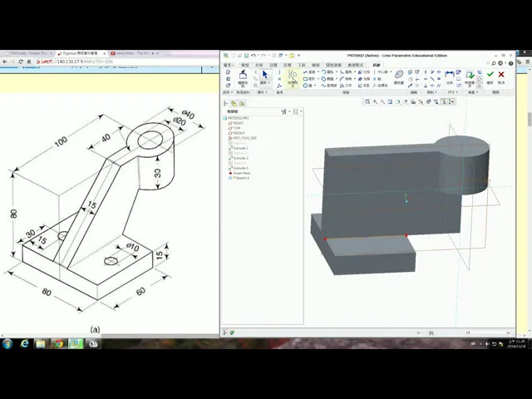Click the Thicken edge tool
Screen dimensions: 532x399
click(364, 79)
